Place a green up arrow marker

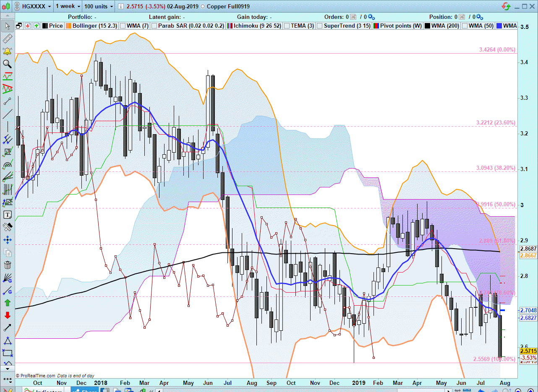pyautogui.click(x=7, y=303)
